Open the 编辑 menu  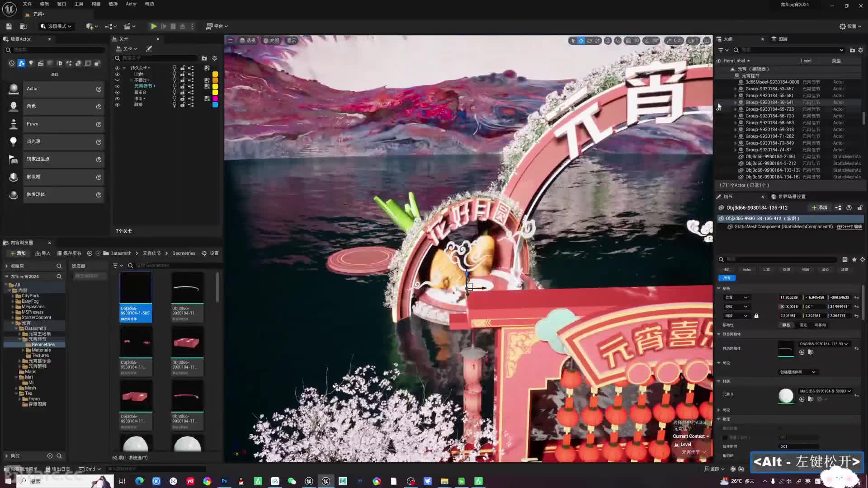click(x=44, y=4)
